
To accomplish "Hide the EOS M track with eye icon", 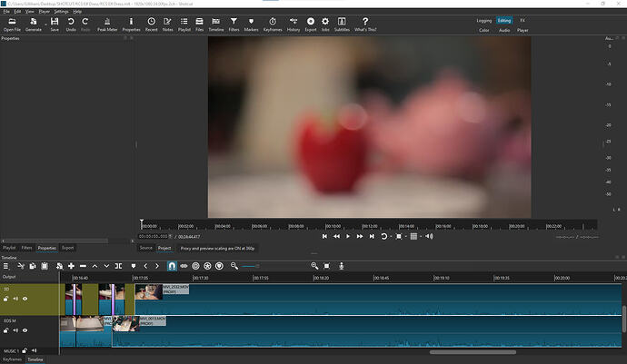I will tap(25, 330).
